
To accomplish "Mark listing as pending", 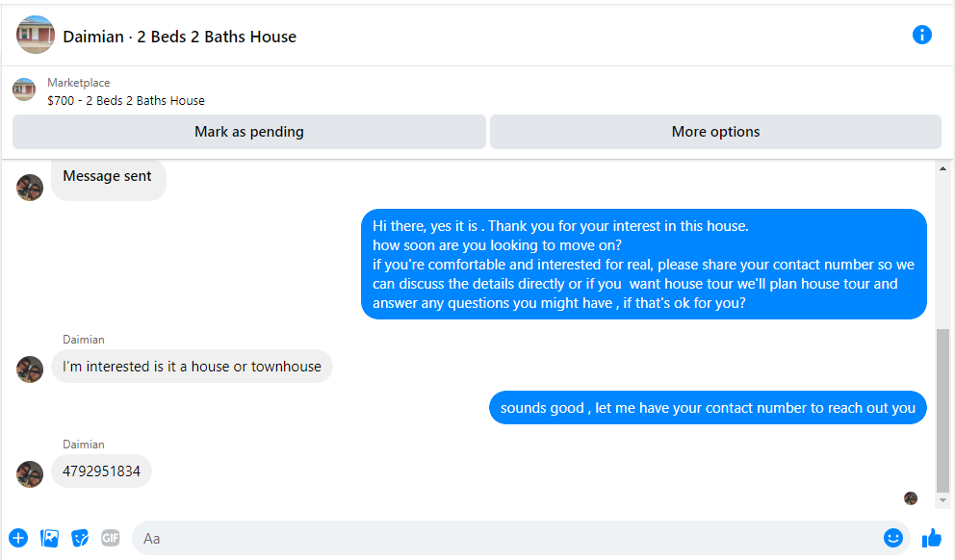I will coord(249,132).
